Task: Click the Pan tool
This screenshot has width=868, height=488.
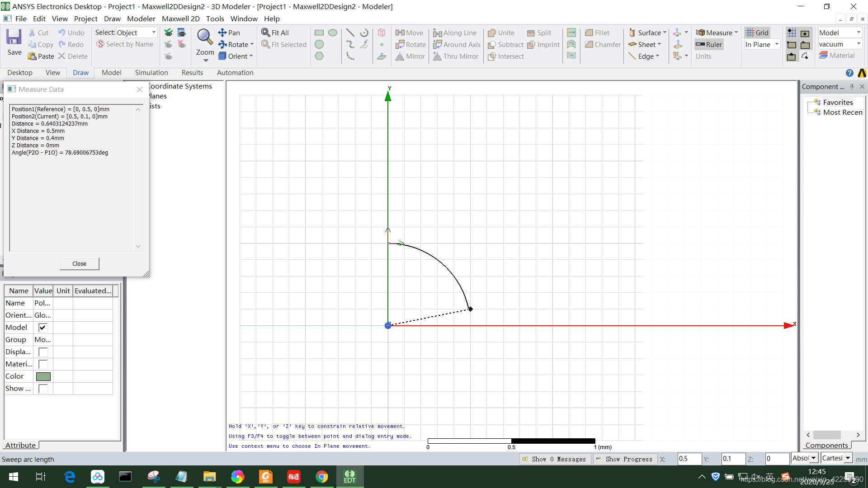Action: point(229,33)
